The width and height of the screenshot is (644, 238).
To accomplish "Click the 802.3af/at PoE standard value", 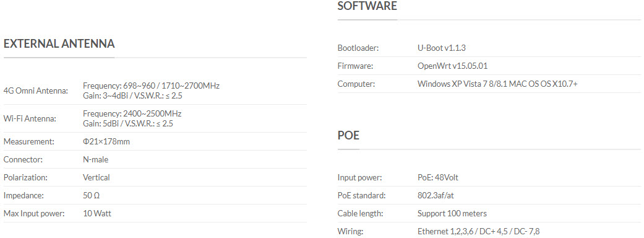I will point(436,196).
